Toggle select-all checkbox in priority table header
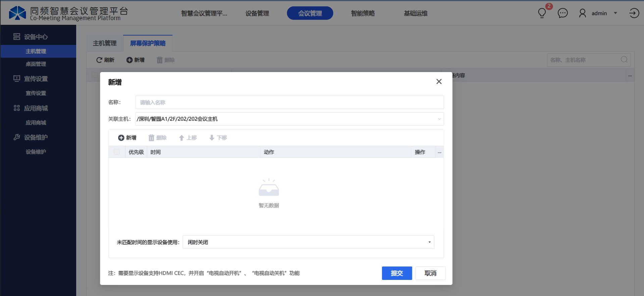 tap(117, 152)
